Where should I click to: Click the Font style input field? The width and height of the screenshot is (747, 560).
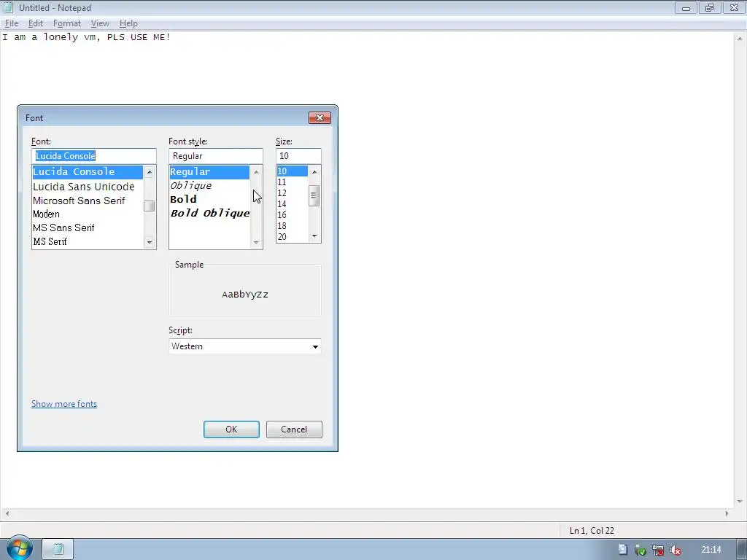point(216,156)
